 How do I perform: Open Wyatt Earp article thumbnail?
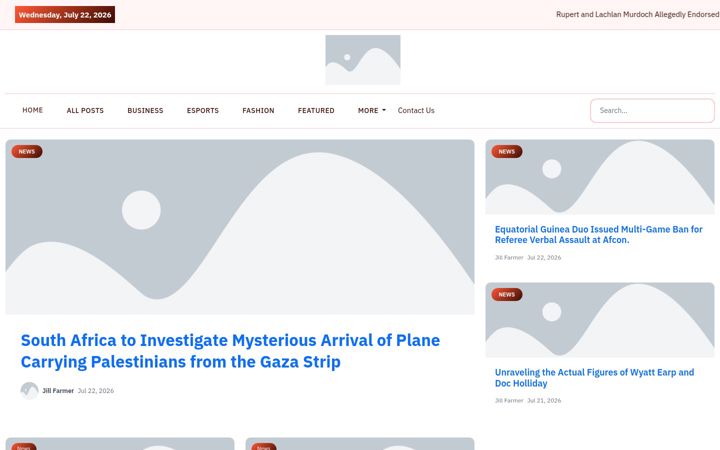[600, 320]
